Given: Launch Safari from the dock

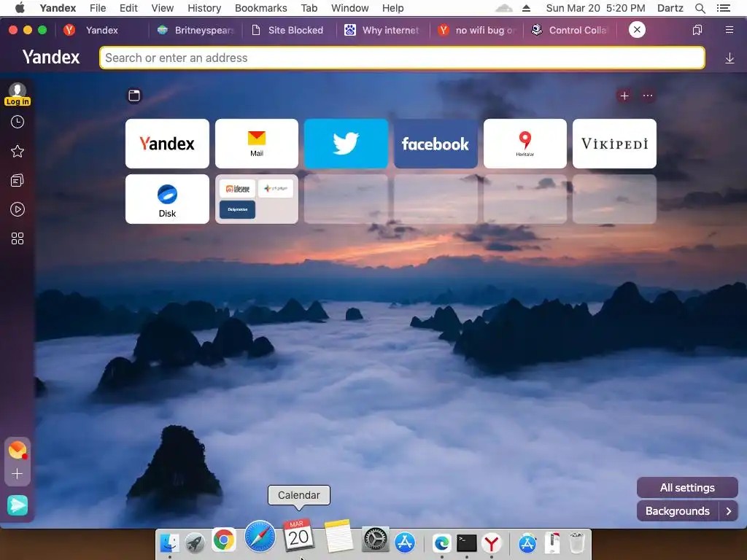Looking at the screenshot, I should coord(260,536).
